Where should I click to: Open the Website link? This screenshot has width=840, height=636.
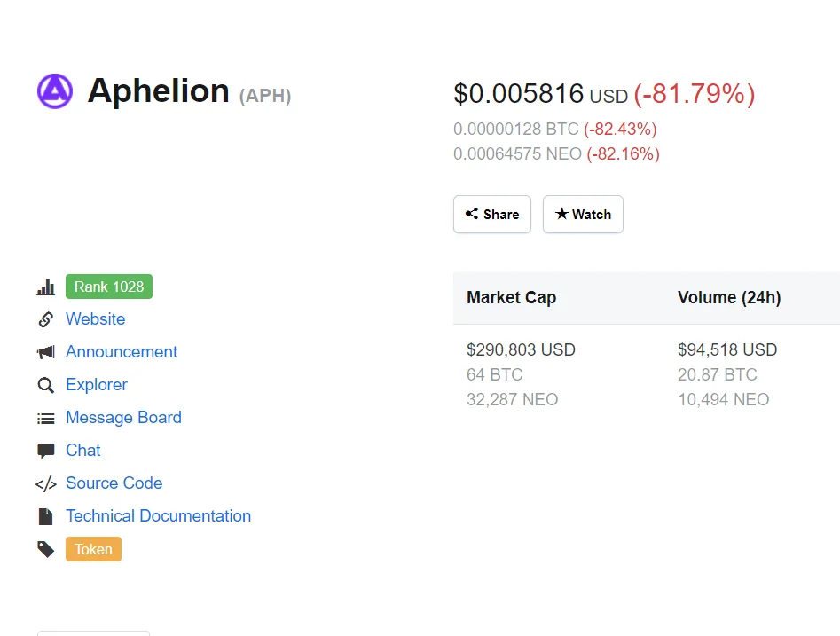point(96,318)
